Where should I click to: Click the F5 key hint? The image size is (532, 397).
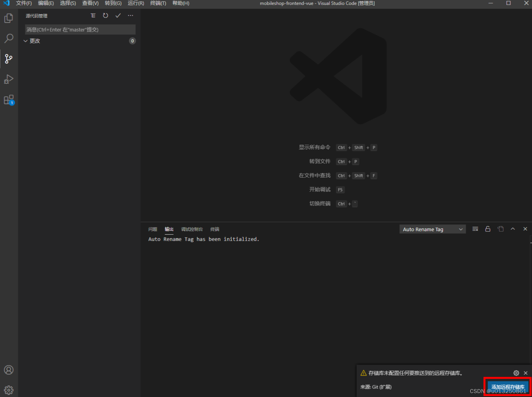click(x=340, y=190)
